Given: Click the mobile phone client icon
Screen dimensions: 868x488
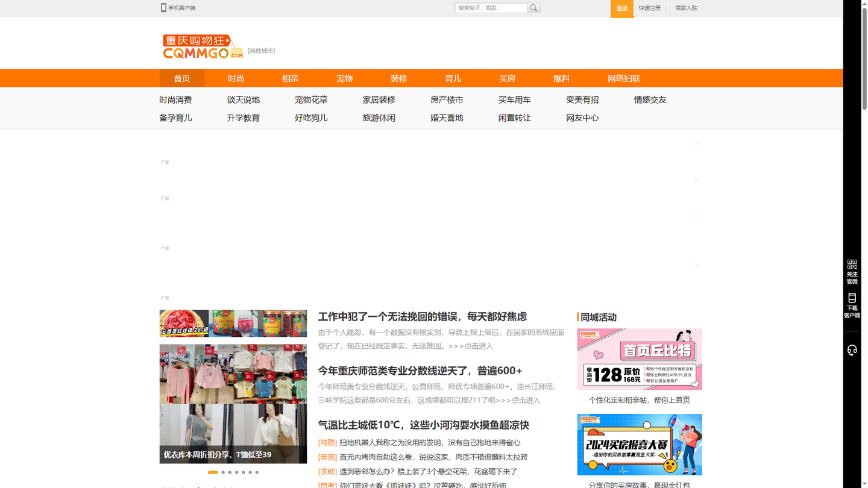Looking at the screenshot, I should 163,8.
